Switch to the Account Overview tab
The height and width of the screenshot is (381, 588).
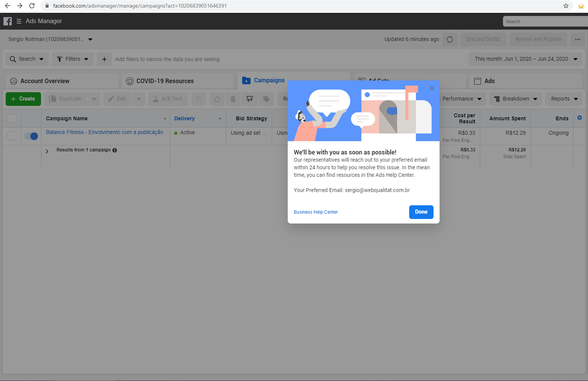coord(62,81)
